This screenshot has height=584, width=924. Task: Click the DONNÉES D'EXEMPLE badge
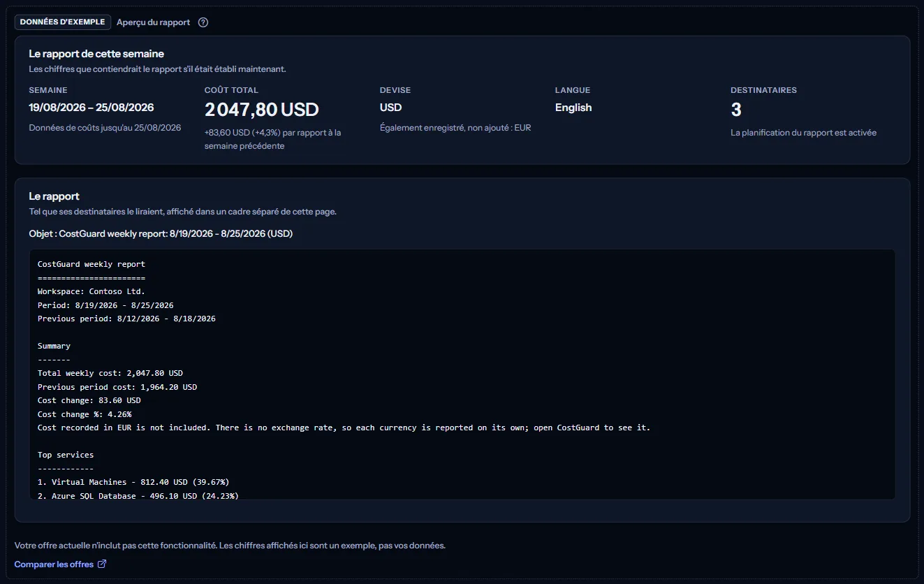click(x=63, y=22)
